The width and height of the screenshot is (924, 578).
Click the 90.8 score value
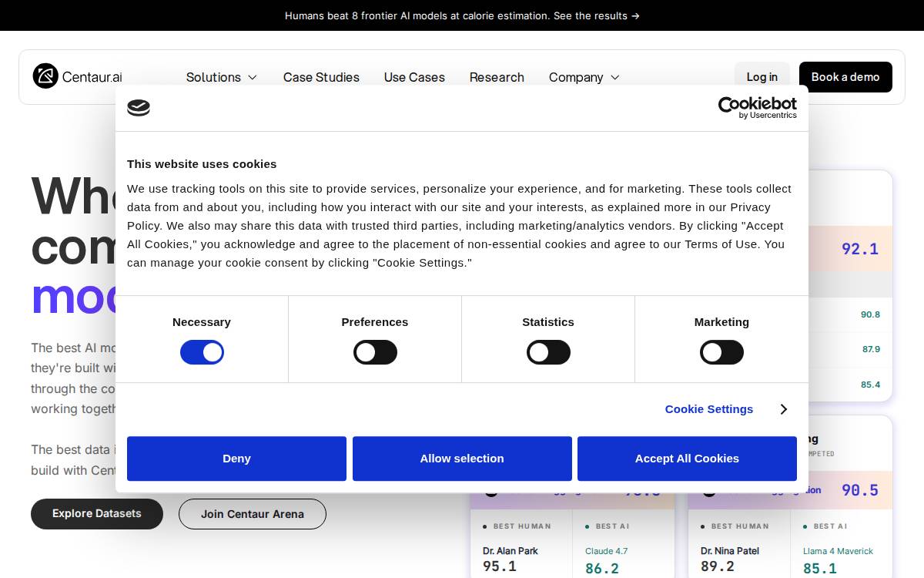coord(870,314)
